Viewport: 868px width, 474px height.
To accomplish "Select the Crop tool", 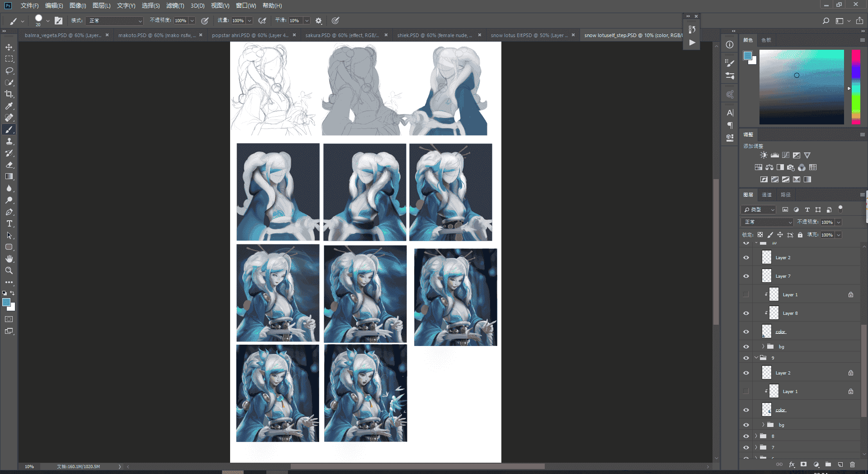I will (x=9, y=94).
